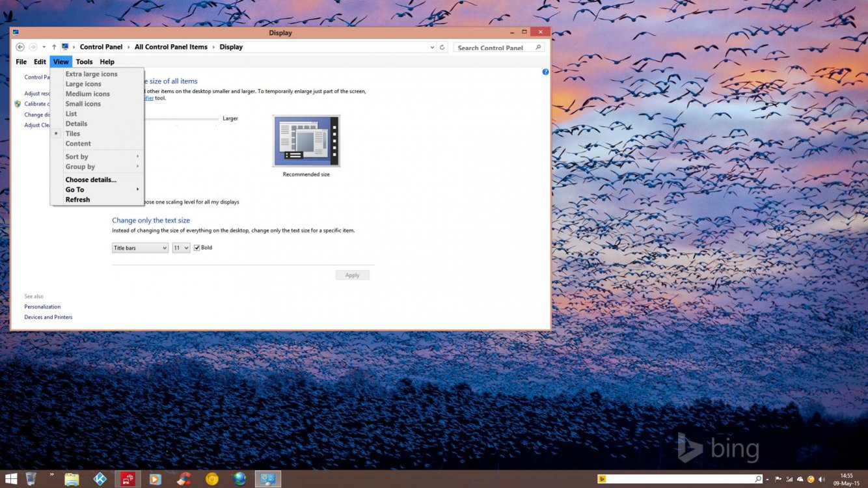Open the taskbar clock and date
This screenshot has height=488, width=868.
click(847, 480)
